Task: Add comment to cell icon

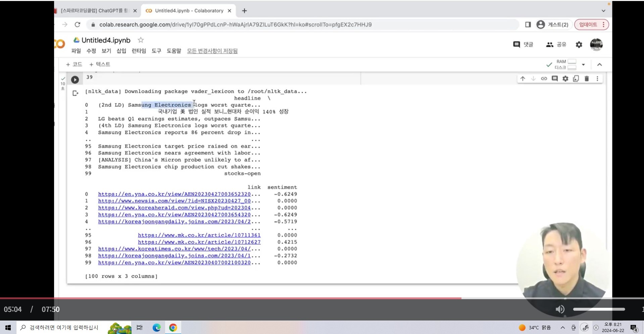Action: click(x=555, y=79)
